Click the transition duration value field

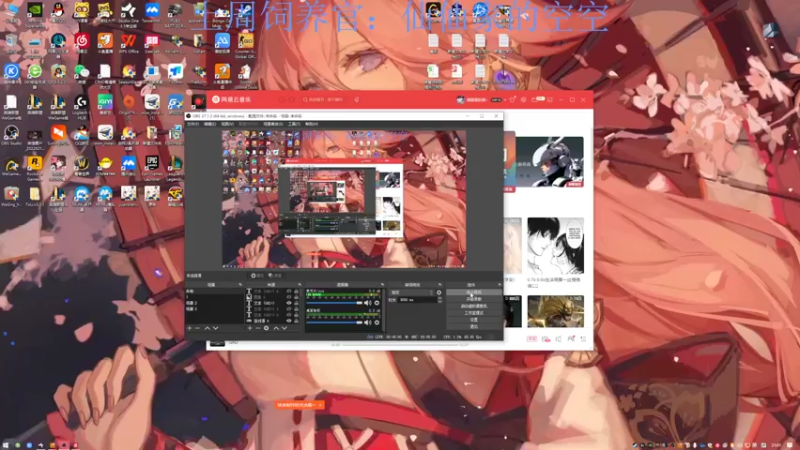tap(417, 299)
